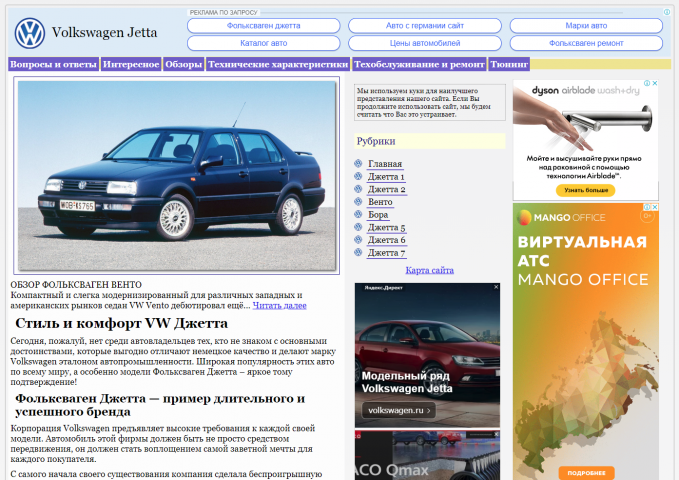Close the Dyson airblade ad

[x=655, y=83]
